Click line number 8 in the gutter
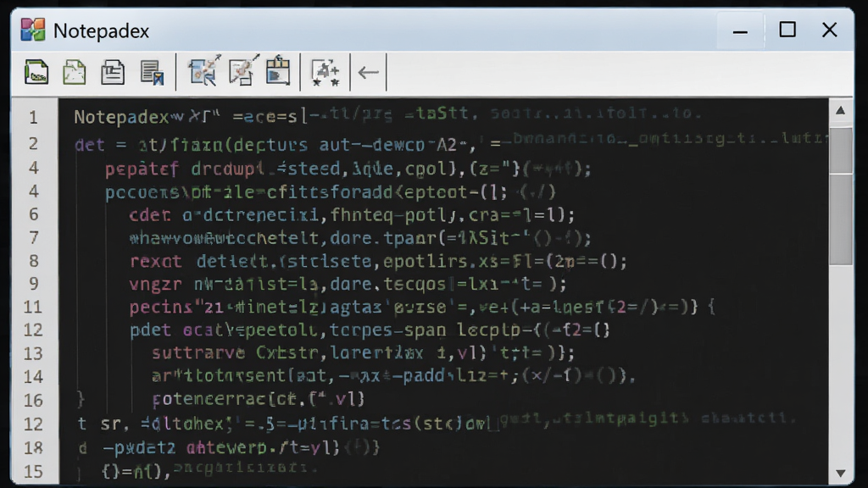Screen dimensions: 868x488 (x=34, y=261)
